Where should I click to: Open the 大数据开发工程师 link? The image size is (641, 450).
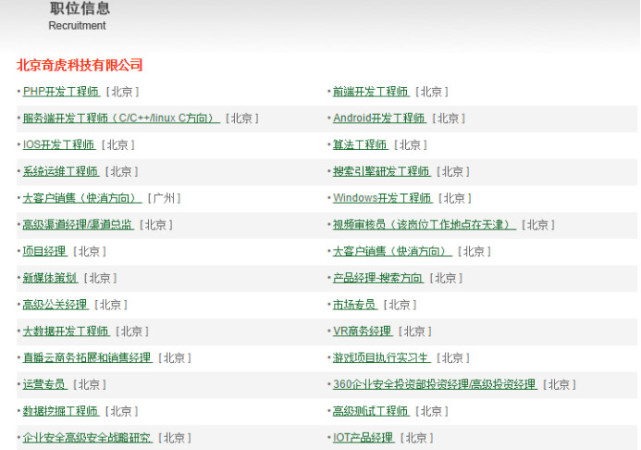(x=66, y=331)
